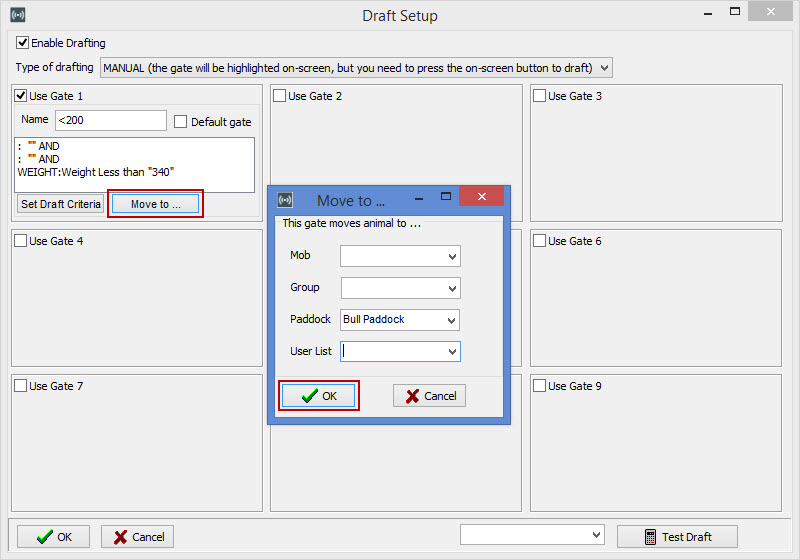Image resolution: width=800 pixels, height=560 pixels.
Task: Cancel Draft Setup with bottom Cancel button
Action: [137, 537]
